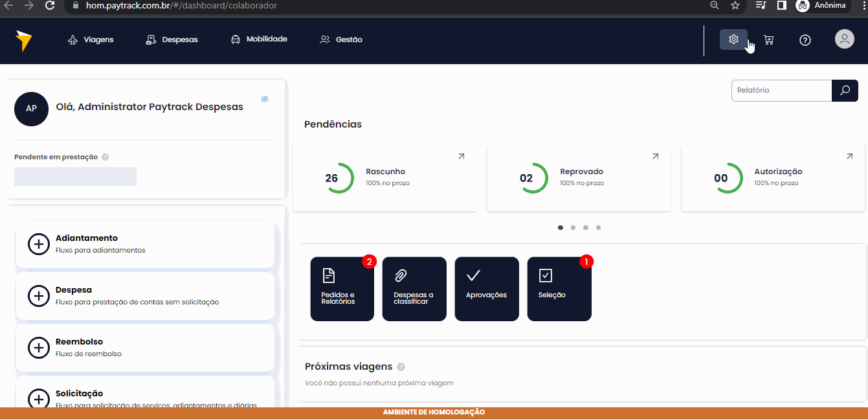Bookmark this page with the star icon

(x=735, y=5)
